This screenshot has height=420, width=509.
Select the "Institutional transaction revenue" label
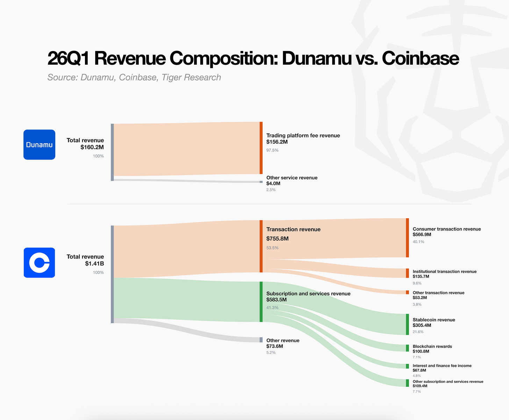click(x=445, y=271)
